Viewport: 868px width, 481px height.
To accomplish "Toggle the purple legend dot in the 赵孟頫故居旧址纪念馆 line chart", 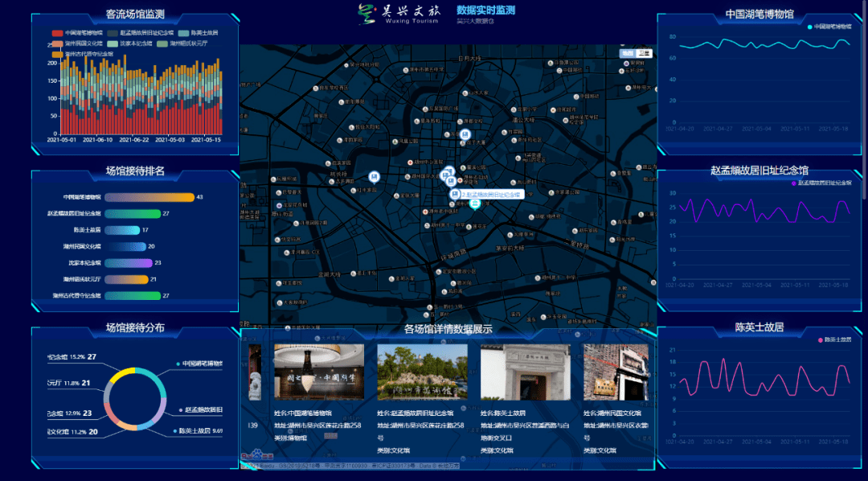I will [x=793, y=183].
